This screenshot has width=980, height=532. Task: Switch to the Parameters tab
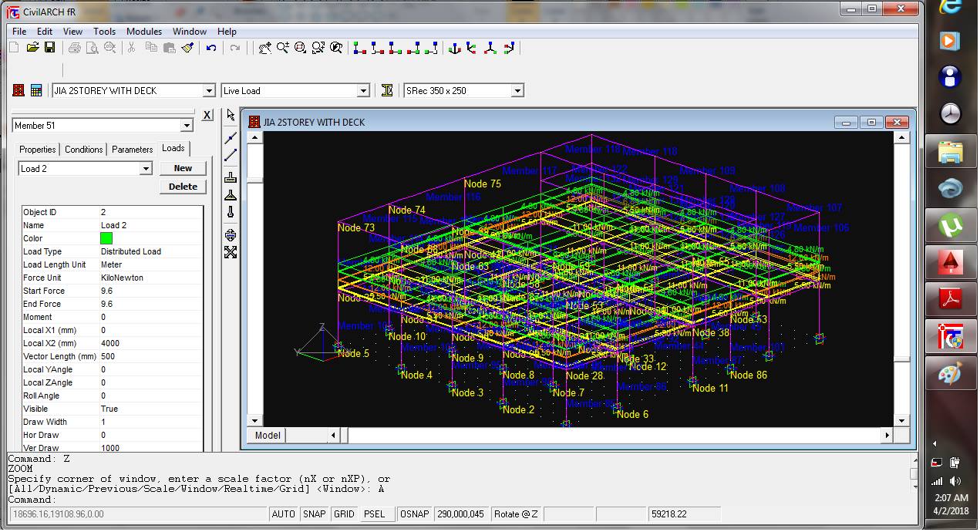133,150
